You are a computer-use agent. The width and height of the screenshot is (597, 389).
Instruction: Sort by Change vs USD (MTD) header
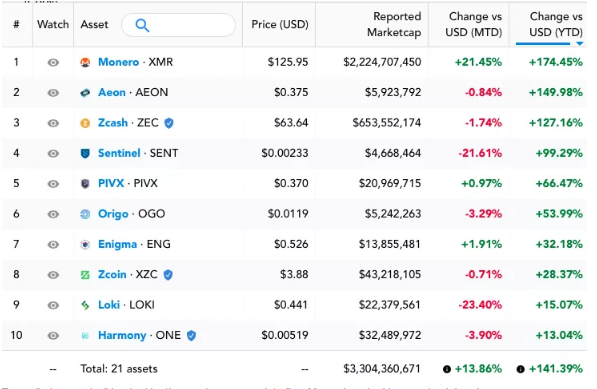tap(474, 24)
